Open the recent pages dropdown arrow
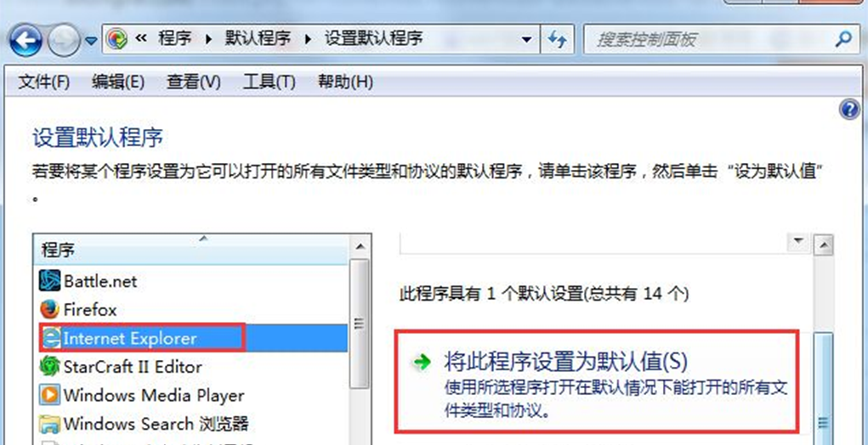Viewport: 868px width, 445px height. (x=91, y=41)
